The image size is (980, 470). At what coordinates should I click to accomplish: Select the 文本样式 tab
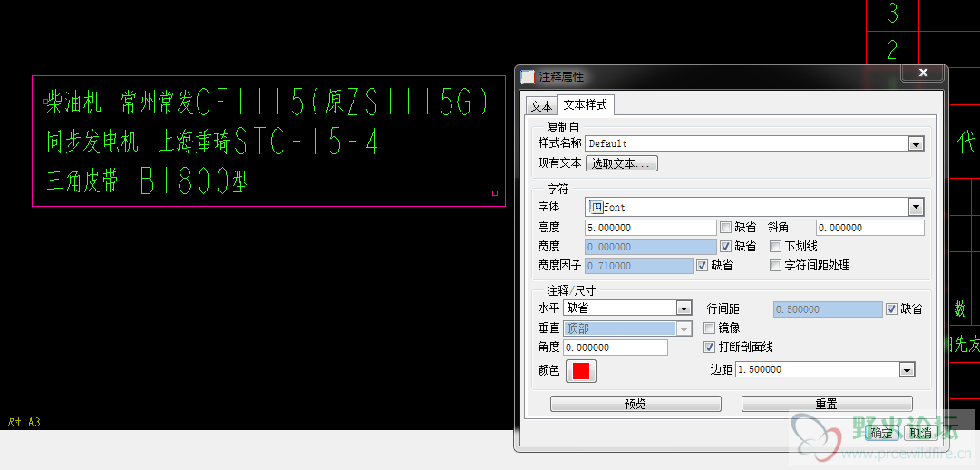pos(585,105)
